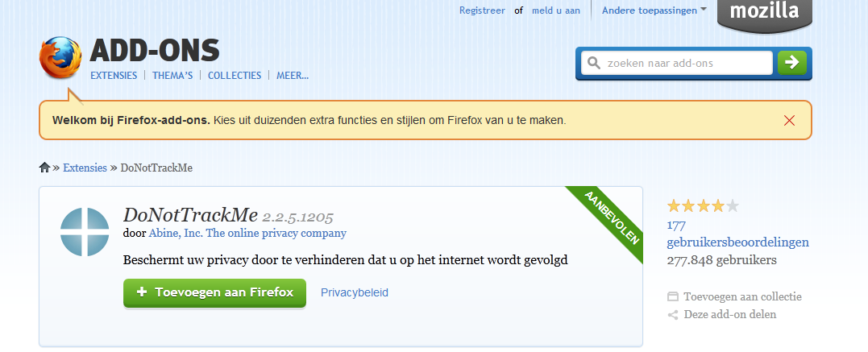
Task: Click the magnifier icon in search box
Action: (x=594, y=63)
